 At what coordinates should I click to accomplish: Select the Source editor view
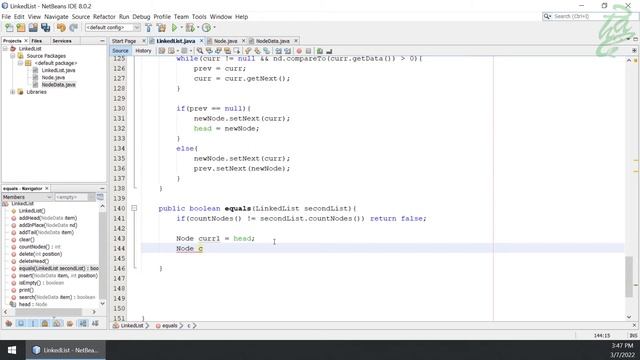pos(120,51)
